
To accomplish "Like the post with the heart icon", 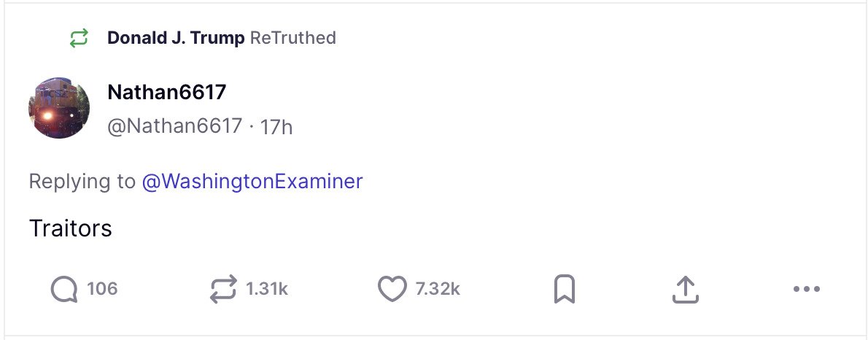I will click(x=392, y=290).
